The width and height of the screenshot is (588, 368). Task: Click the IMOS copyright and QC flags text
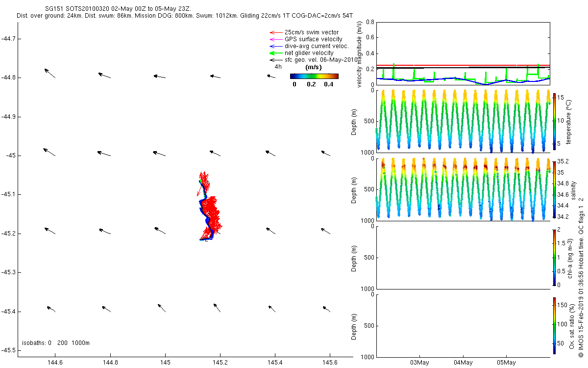(x=581, y=277)
